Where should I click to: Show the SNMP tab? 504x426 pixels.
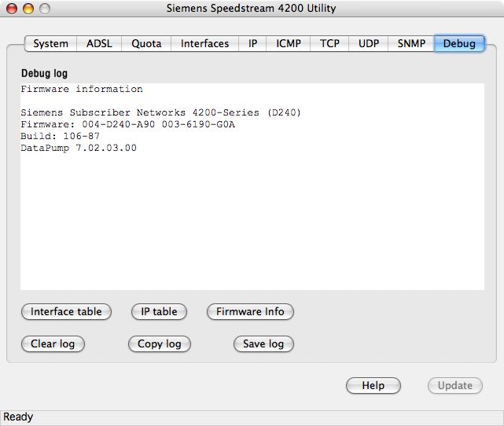pos(411,43)
